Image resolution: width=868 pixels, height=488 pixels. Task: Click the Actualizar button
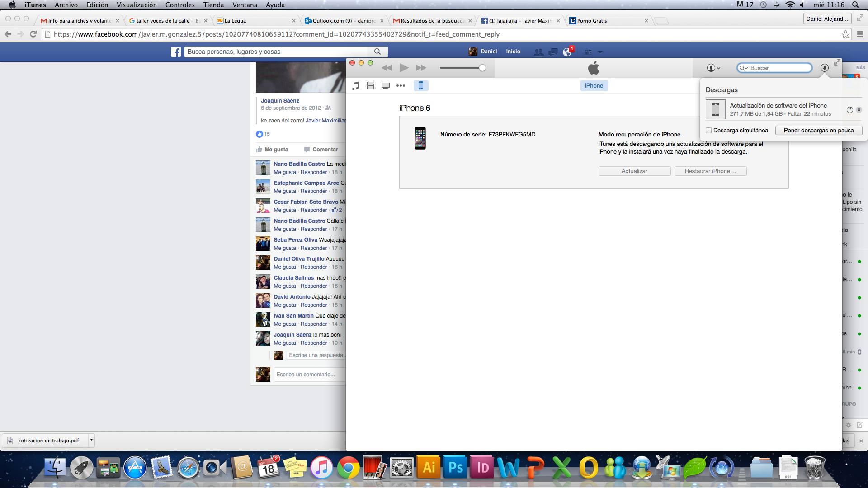pos(634,171)
